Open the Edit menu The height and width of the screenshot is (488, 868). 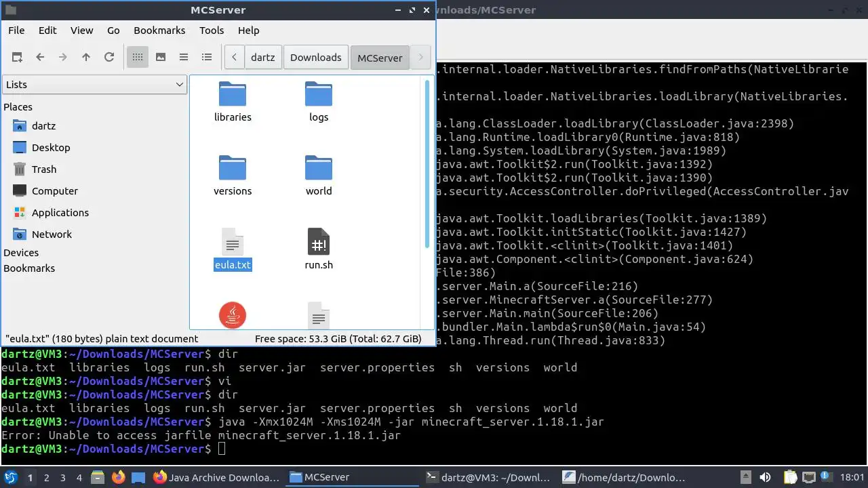pyautogui.click(x=47, y=30)
